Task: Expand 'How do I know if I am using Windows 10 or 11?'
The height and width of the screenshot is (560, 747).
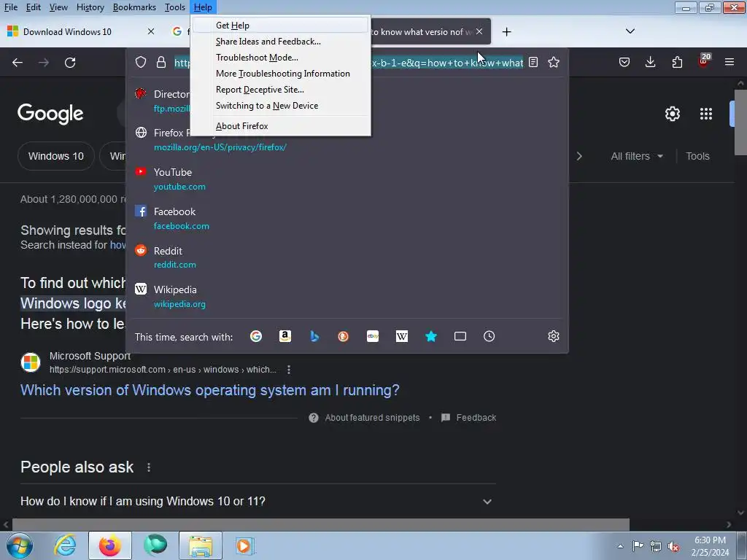Action: click(258, 502)
